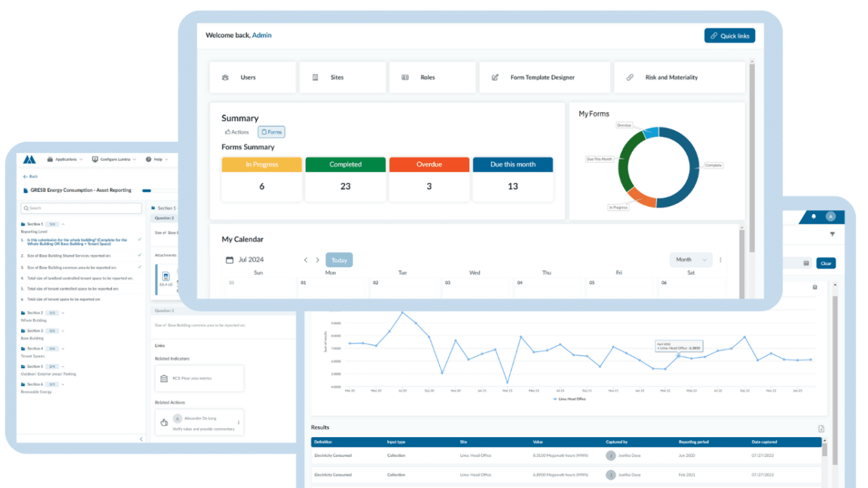This screenshot has height=488, width=868.
Task: Click the RC3 Floor area metrics building icon
Action: (x=163, y=378)
